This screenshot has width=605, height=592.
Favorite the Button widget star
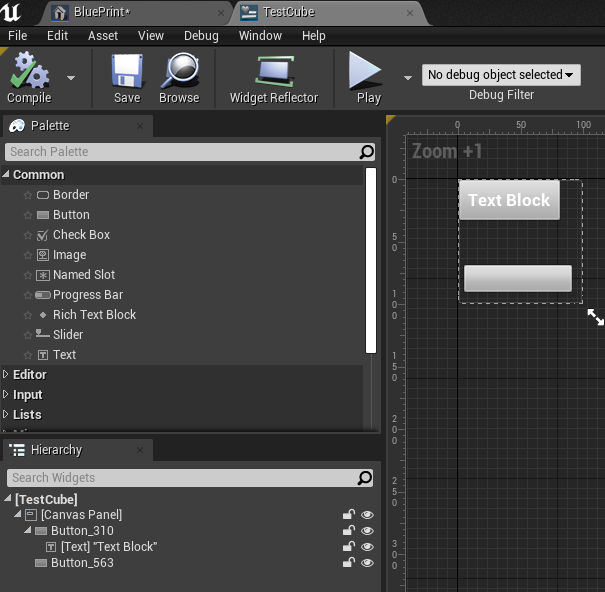tap(27, 215)
